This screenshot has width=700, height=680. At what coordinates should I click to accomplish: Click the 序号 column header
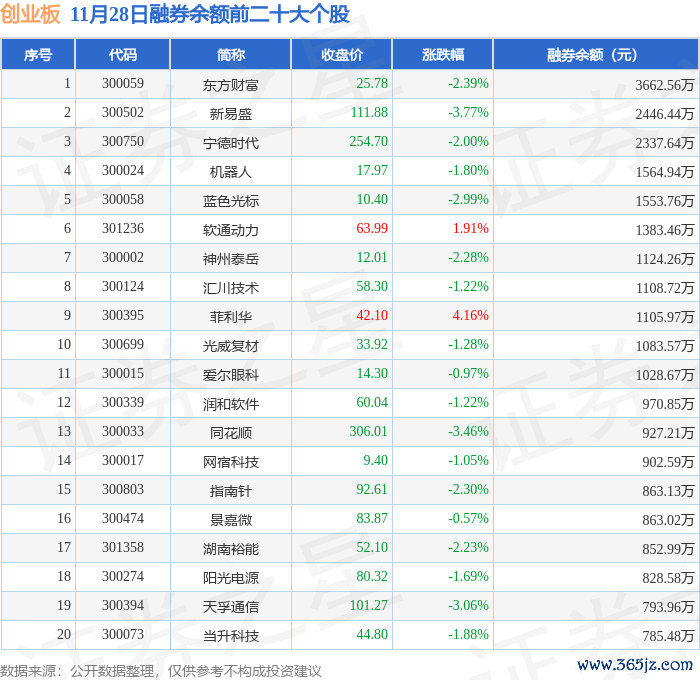click(38, 54)
